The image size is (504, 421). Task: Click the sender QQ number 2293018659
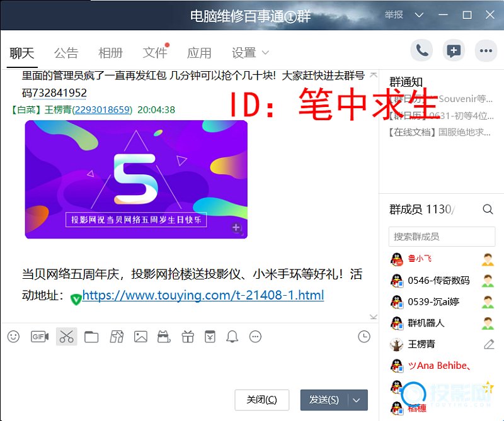tap(103, 110)
